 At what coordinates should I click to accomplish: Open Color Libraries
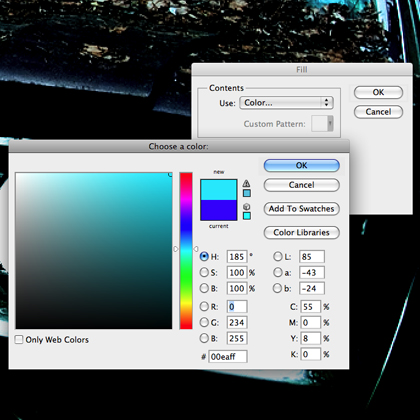point(302,232)
